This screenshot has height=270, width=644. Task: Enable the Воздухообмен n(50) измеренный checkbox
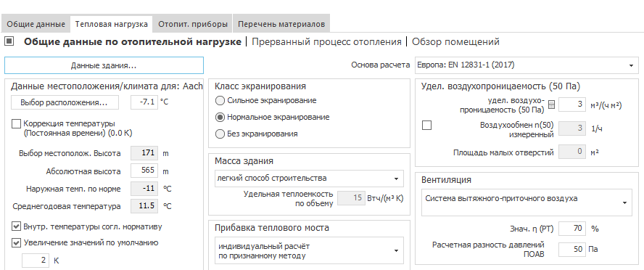click(426, 126)
